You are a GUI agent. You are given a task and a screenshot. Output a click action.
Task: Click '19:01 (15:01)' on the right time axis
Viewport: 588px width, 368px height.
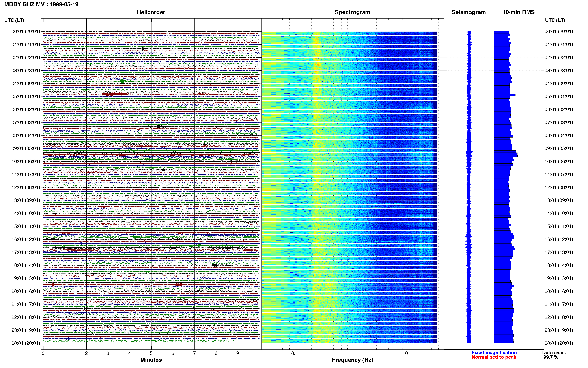tap(559, 278)
